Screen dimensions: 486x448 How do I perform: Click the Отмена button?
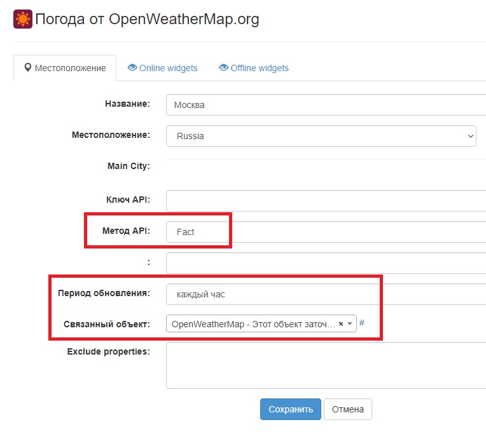(348, 409)
